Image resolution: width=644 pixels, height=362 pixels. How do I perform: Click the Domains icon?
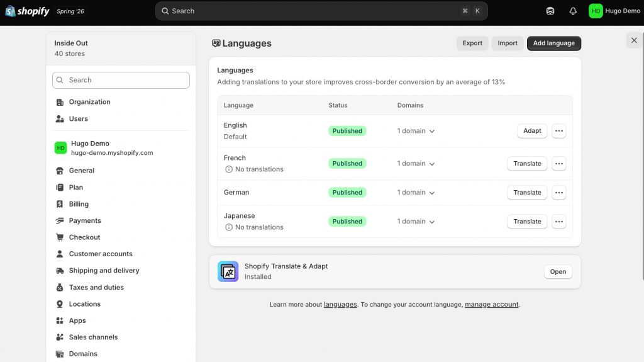pyautogui.click(x=60, y=354)
